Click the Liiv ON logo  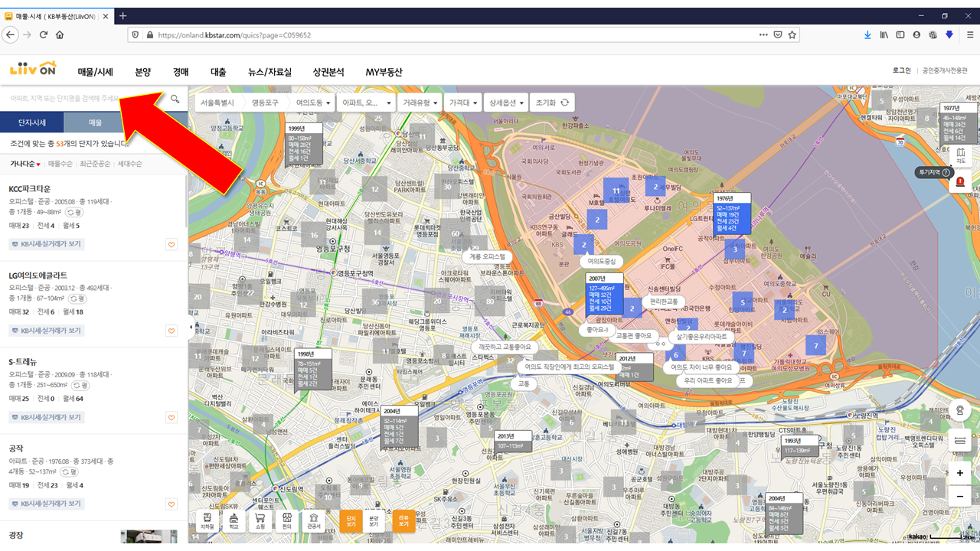tap(33, 70)
